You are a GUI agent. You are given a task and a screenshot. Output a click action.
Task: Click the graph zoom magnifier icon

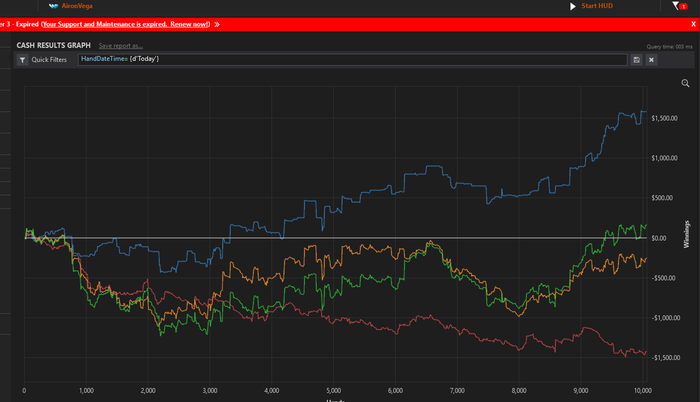tap(685, 83)
